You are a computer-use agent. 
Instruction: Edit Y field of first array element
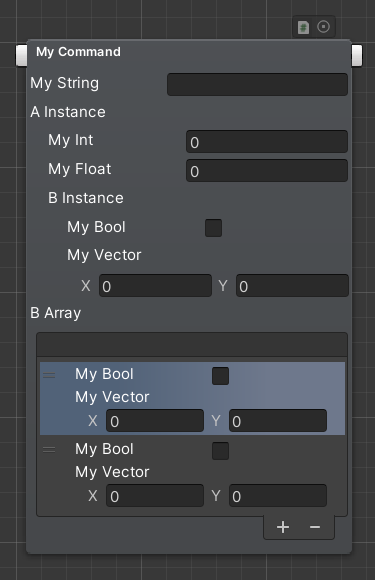click(278, 421)
